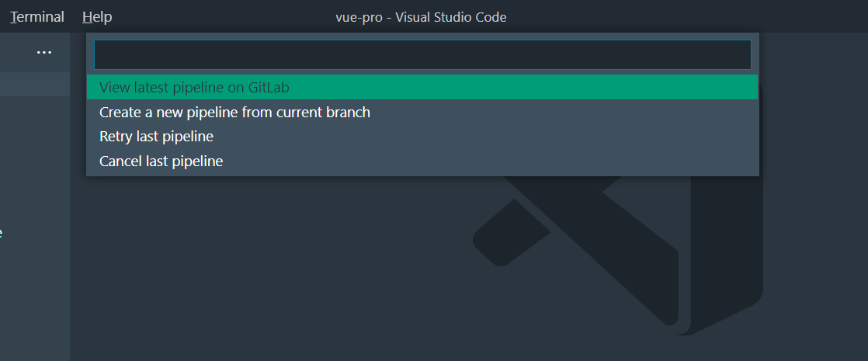Open the Terminal menu
Image resolution: width=868 pixels, height=361 pixels.
pyautogui.click(x=37, y=17)
